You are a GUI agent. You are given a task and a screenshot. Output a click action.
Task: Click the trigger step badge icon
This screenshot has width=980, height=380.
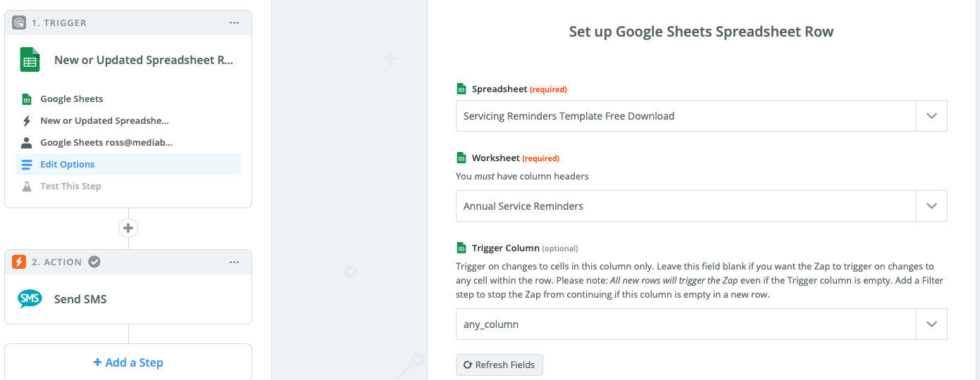19,23
